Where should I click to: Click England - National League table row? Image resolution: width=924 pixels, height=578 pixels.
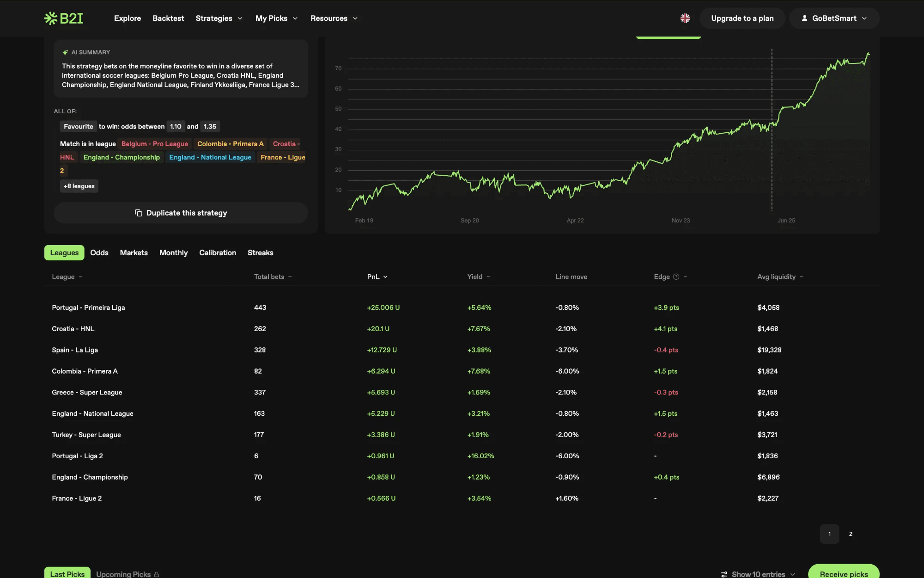462,413
